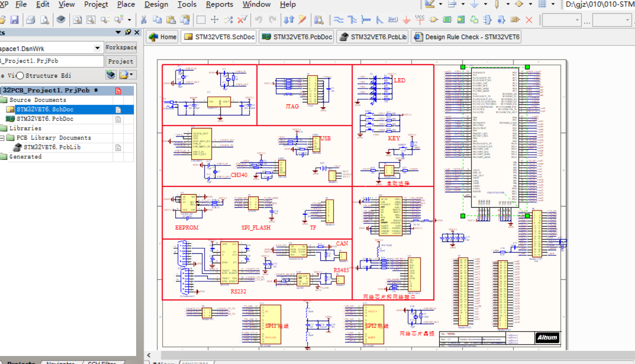The height and width of the screenshot is (364, 635).
Task: Open the File menu
Action: tap(21, 4)
